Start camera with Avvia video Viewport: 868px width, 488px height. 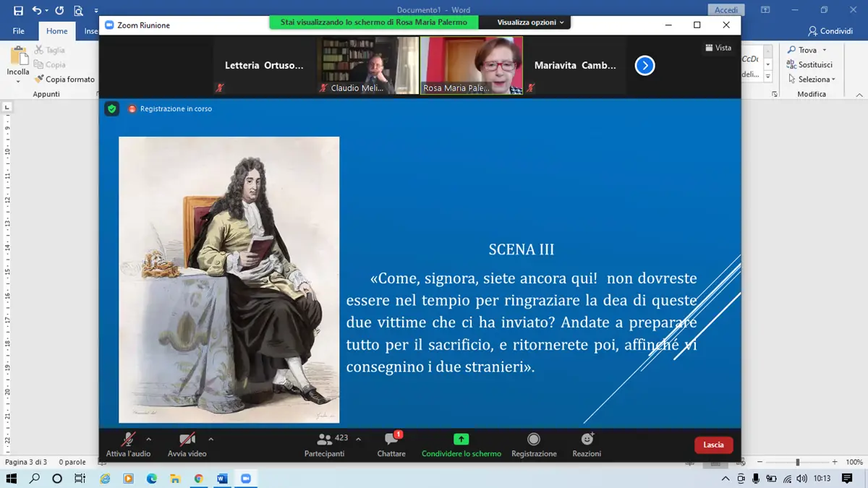187,440
